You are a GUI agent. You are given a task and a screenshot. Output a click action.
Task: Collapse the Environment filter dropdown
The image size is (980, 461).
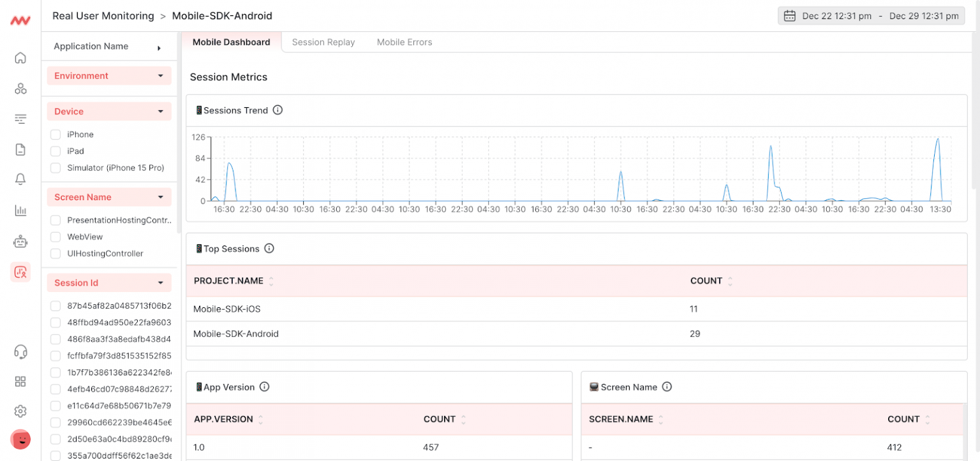(160, 76)
